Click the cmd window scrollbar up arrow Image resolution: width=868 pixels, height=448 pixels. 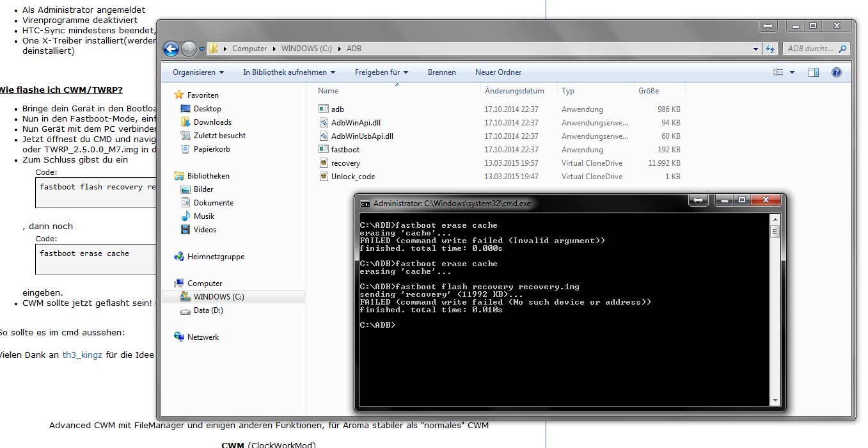click(x=775, y=219)
